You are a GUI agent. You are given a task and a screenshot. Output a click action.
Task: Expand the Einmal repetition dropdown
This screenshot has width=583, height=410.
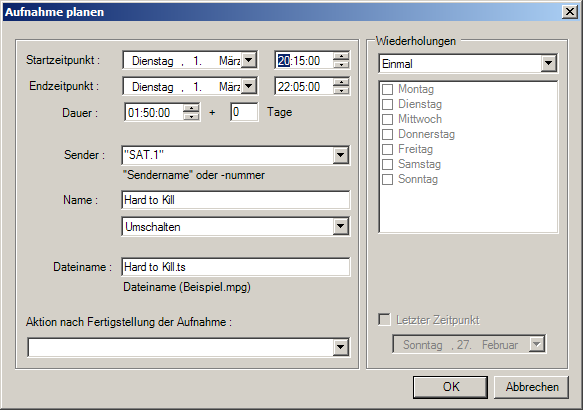[548, 63]
